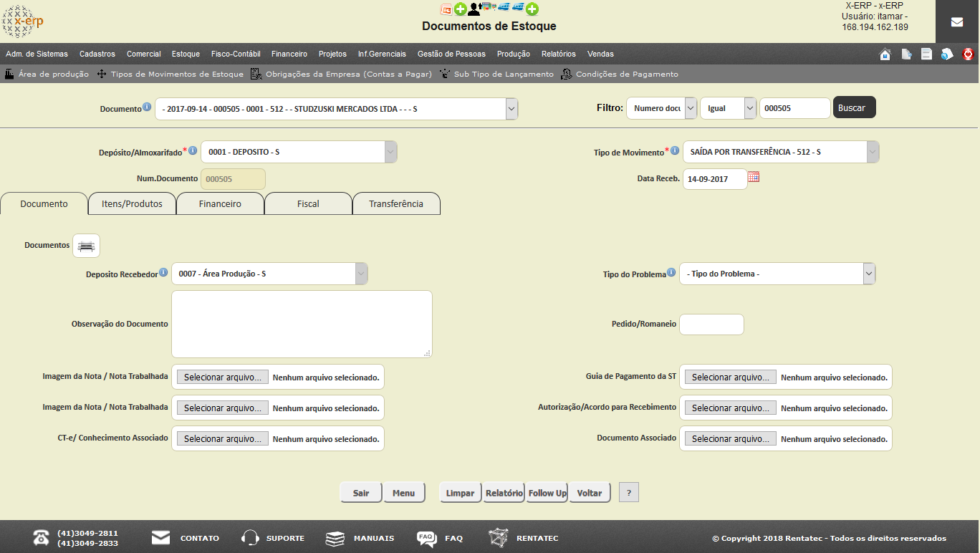Open the FAQ link in the footer
Viewport: 980px width, 553px height.
pyautogui.click(x=440, y=538)
